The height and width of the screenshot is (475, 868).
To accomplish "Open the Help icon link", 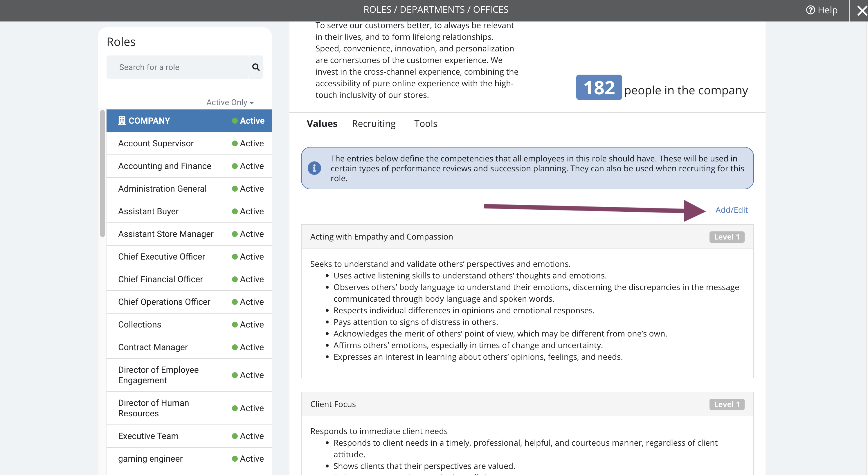I will click(822, 10).
